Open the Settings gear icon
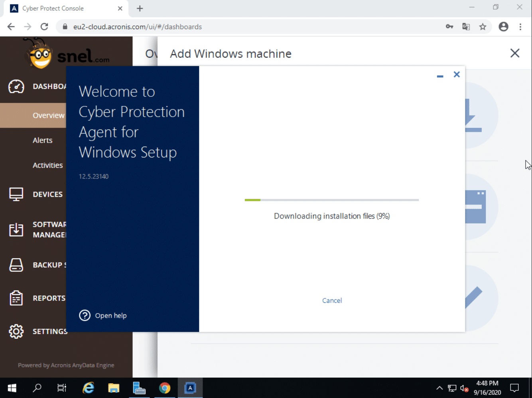532x398 pixels. click(x=16, y=331)
